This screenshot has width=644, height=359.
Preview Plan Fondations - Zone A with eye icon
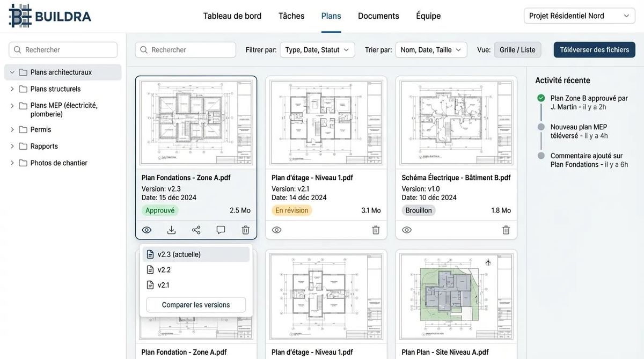coord(147,230)
